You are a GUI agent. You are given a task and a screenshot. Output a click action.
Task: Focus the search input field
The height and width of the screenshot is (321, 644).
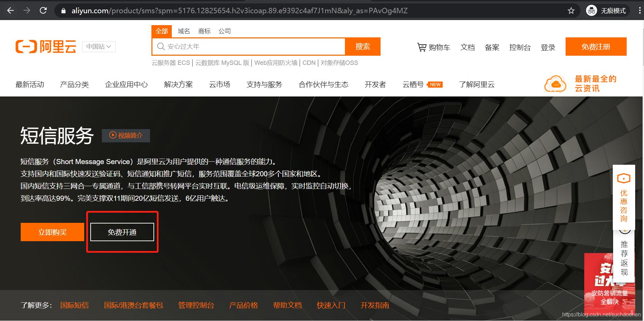pyautogui.click(x=249, y=47)
